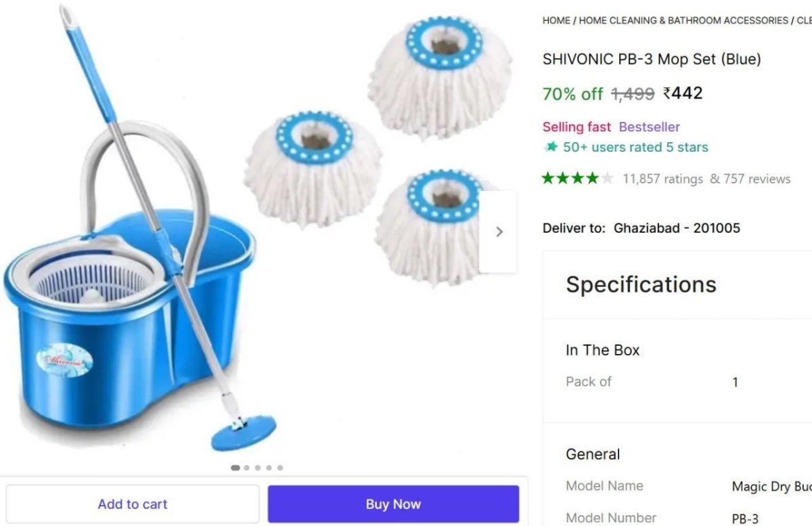The height and width of the screenshot is (526, 812).
Task: Change delivery location Ghaziabad - 201005
Action: click(x=677, y=228)
